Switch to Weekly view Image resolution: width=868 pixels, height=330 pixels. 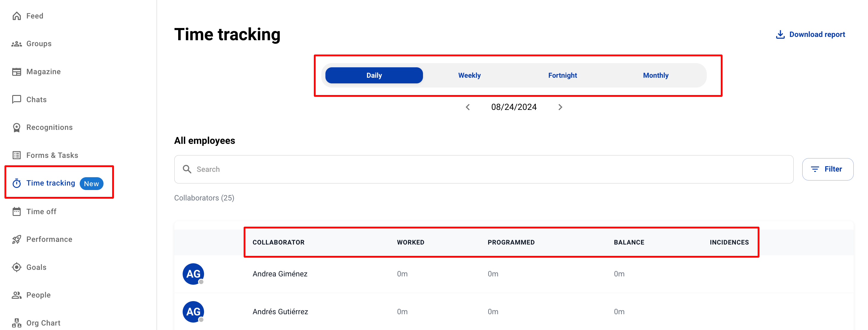(469, 75)
